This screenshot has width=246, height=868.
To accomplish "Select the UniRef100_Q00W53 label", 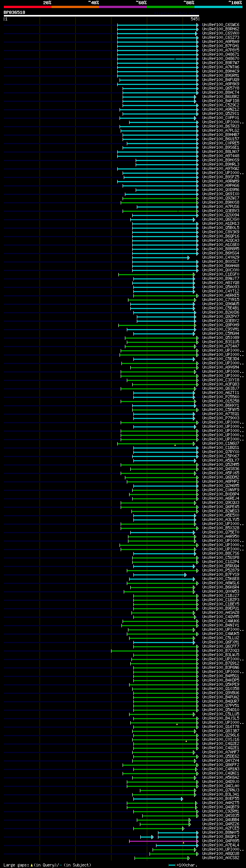I will pyautogui.click(x=221, y=592).
